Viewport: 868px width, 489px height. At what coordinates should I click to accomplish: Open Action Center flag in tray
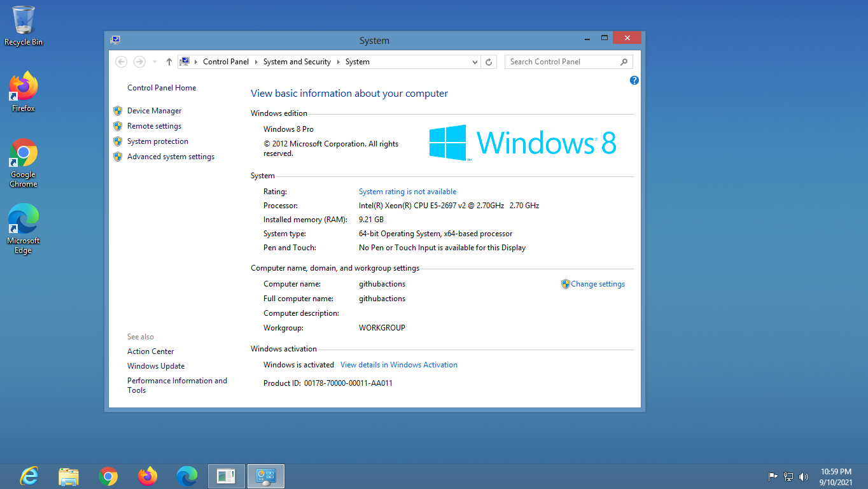[x=773, y=476]
